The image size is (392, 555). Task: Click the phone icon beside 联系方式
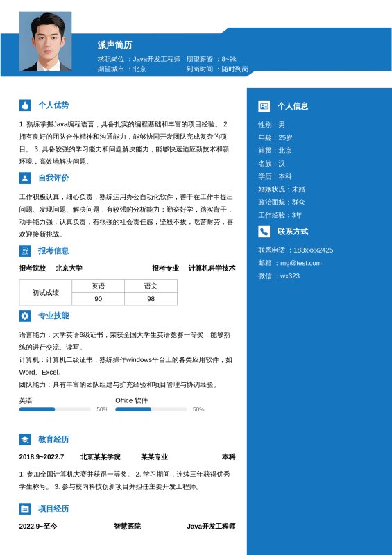click(264, 232)
